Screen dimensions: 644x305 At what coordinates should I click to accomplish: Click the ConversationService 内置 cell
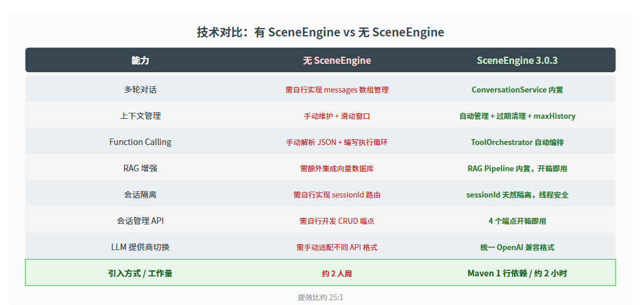point(517,90)
